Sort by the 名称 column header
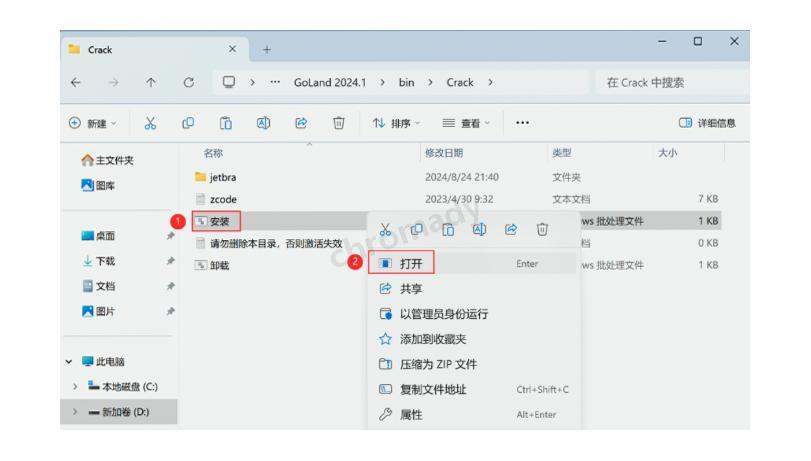The width and height of the screenshot is (811, 461). coord(213,153)
